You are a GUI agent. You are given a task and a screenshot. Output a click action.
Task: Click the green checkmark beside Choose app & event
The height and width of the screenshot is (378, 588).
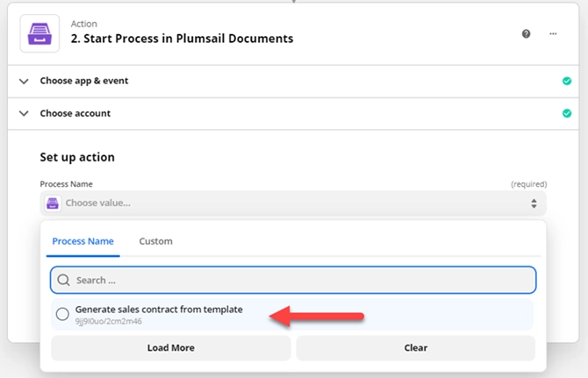click(x=567, y=81)
